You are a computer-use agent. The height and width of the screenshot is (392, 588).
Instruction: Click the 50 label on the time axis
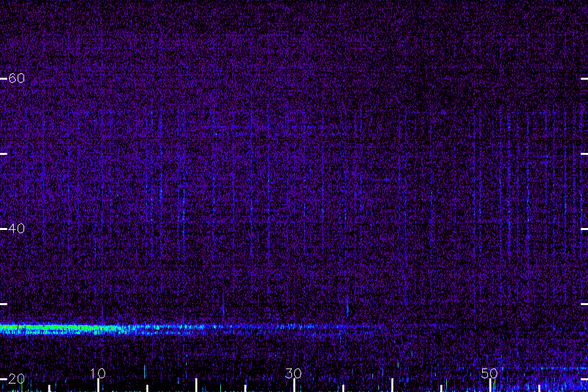pos(489,373)
